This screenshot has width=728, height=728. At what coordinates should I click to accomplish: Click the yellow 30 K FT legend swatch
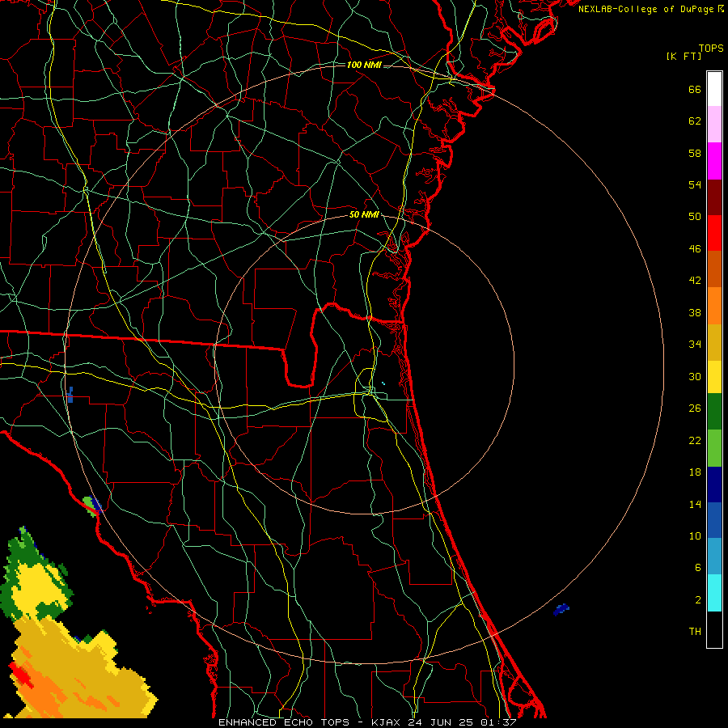point(714,377)
